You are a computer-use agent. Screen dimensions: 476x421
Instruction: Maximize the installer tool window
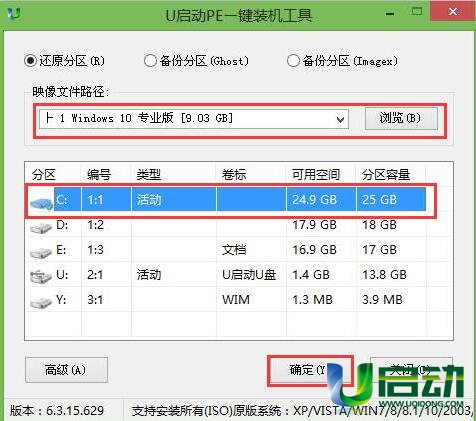(x=416, y=12)
